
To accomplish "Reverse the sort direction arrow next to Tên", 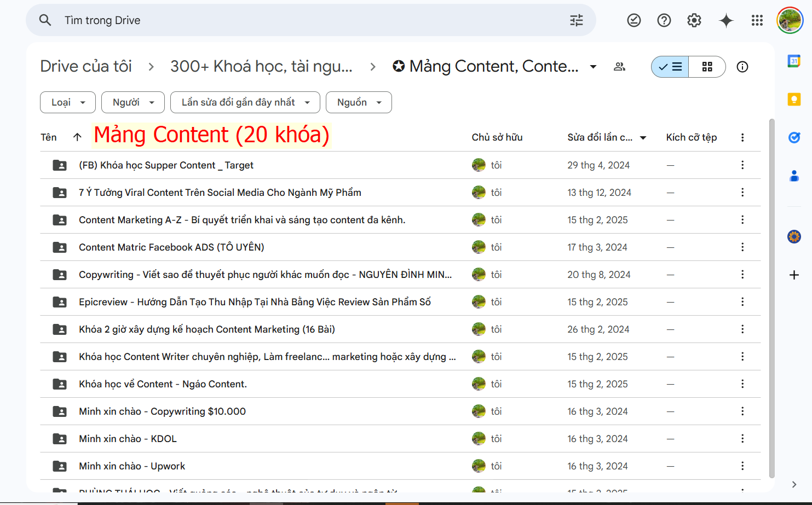I will pyautogui.click(x=77, y=137).
